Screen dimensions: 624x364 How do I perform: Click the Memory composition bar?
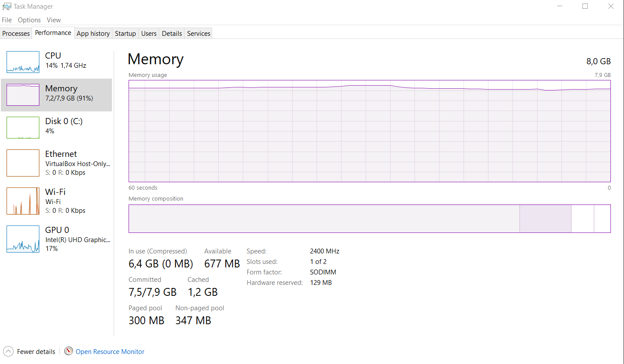[x=369, y=218]
